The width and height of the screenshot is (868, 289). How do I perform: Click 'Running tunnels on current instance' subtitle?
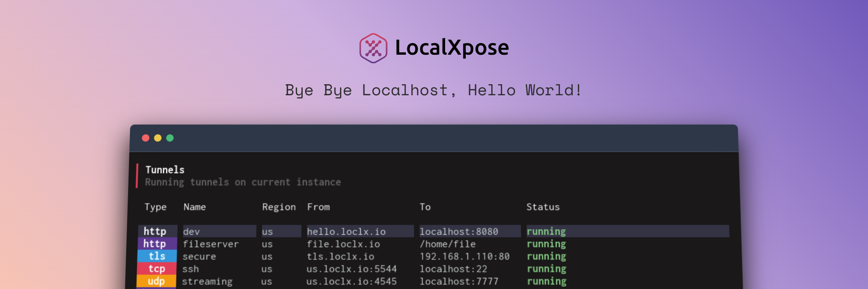[243, 182]
